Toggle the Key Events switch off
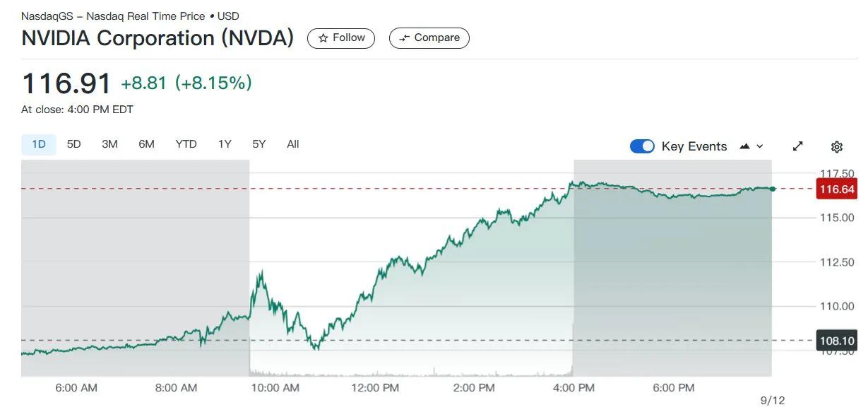 (x=642, y=146)
